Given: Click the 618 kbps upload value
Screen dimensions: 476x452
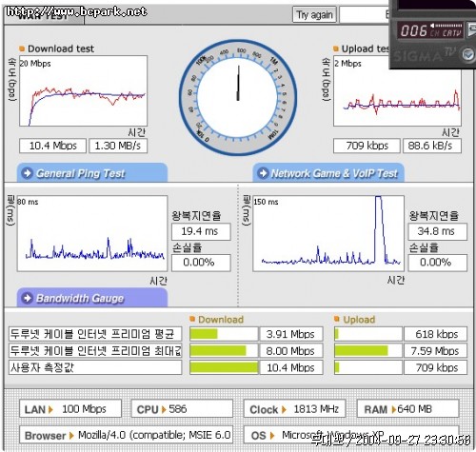Looking at the screenshot, I should (x=435, y=334).
